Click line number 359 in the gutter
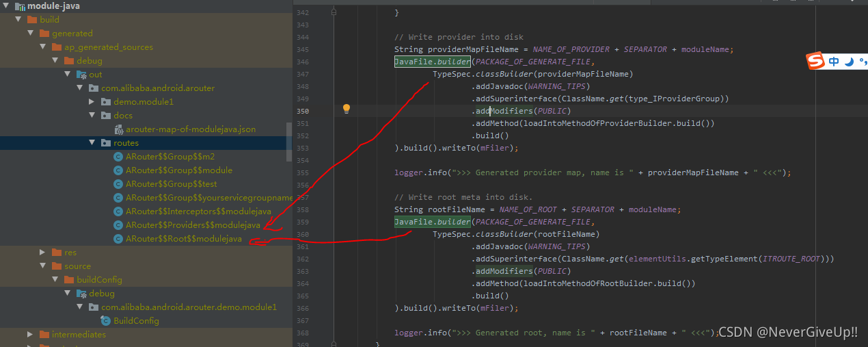Image resolution: width=868 pixels, height=347 pixels. [303, 222]
